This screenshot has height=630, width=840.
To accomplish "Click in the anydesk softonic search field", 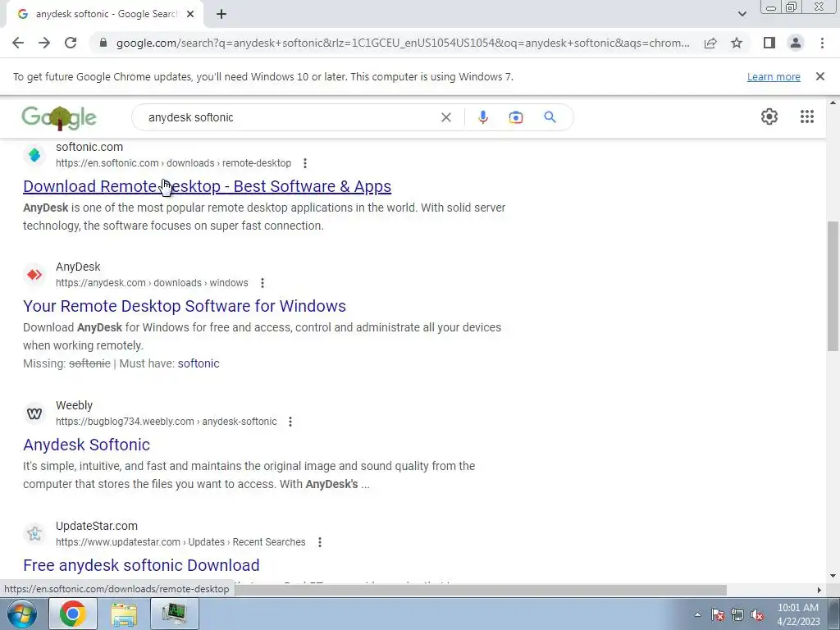I will 290,117.
